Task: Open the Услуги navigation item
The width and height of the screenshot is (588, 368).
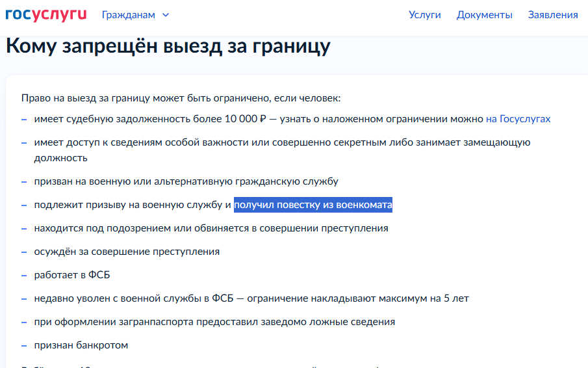Action: click(424, 15)
